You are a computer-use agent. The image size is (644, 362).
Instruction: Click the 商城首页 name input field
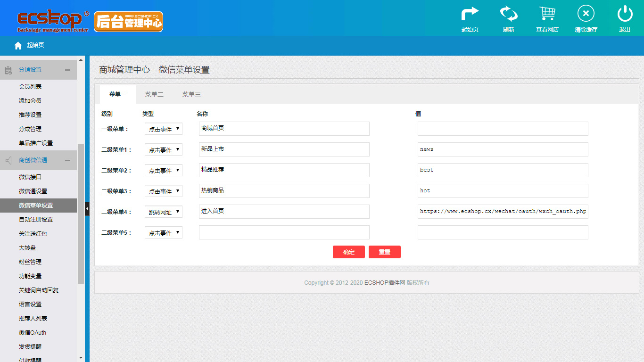(x=284, y=128)
